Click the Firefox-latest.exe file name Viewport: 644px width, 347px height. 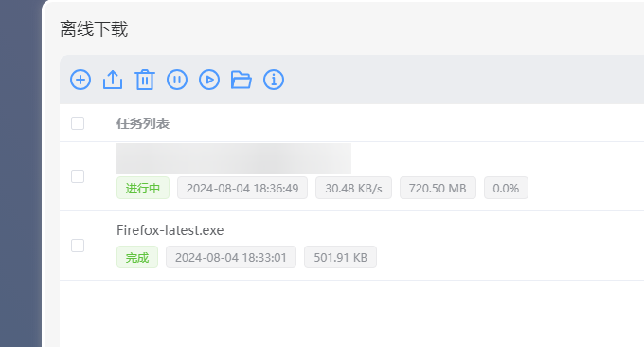pos(170,230)
